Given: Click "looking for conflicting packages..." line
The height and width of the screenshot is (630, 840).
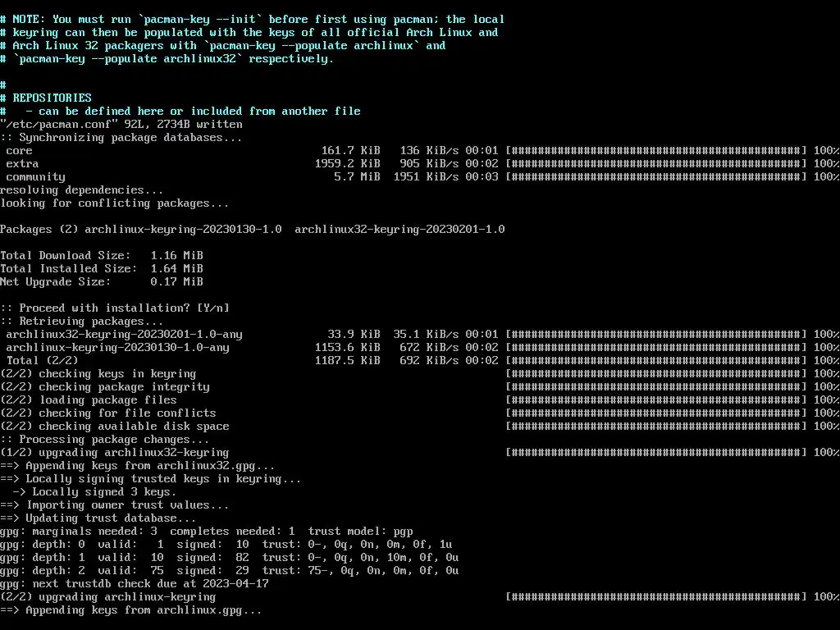Looking at the screenshot, I should point(115,203).
